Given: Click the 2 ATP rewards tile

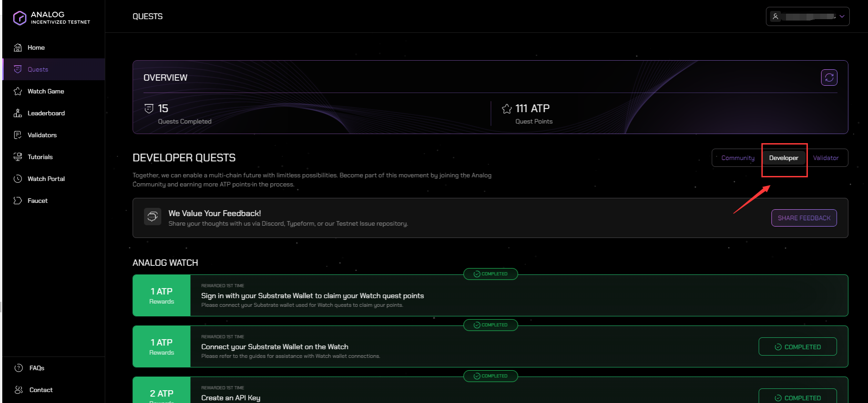Looking at the screenshot, I should coord(162,390).
